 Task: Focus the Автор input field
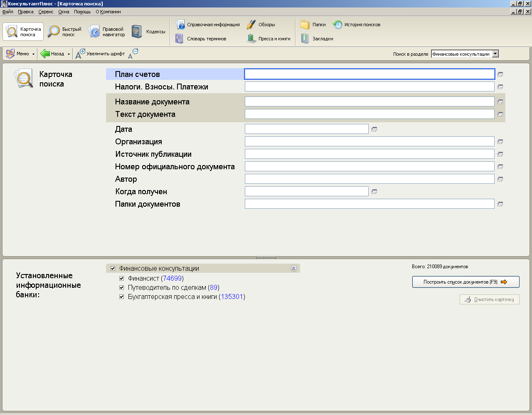point(369,179)
